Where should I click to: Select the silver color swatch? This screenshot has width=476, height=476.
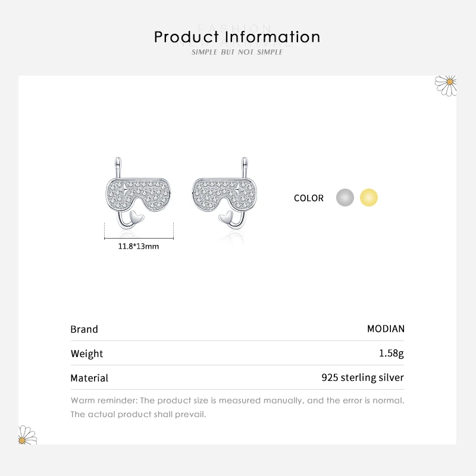point(345,198)
